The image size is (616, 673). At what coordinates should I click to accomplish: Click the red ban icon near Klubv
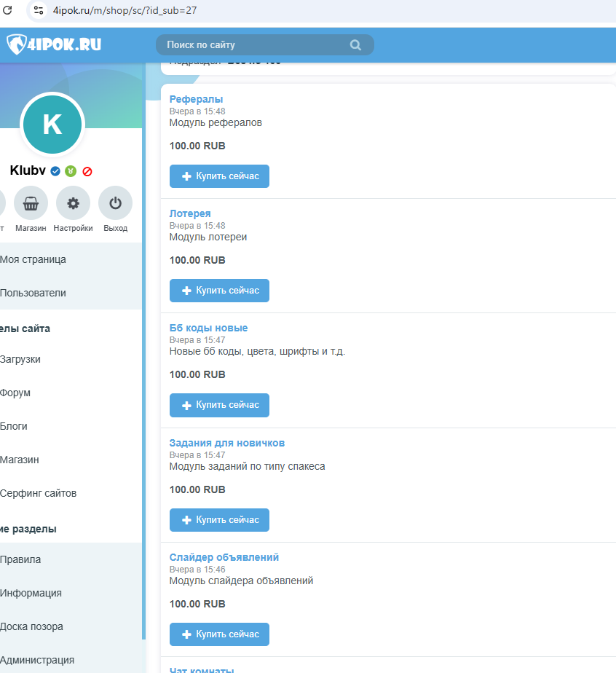coord(87,171)
